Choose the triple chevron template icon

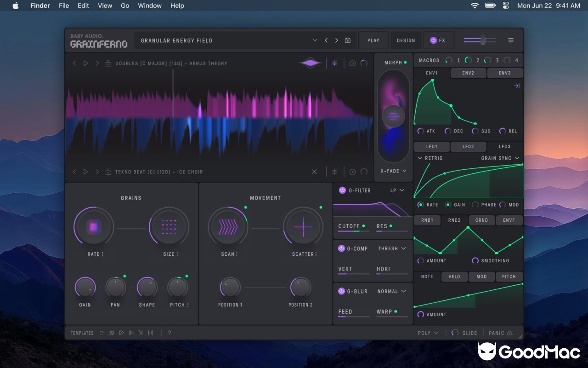coord(121,333)
